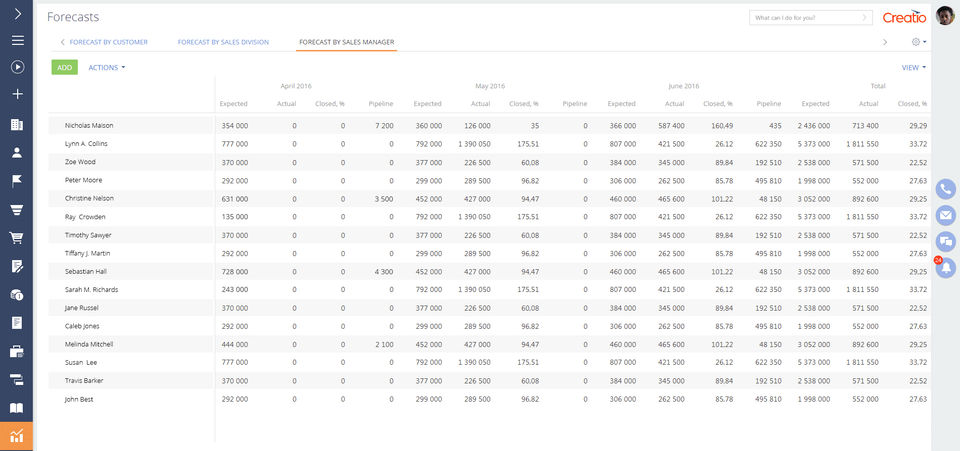The width and height of the screenshot is (960, 451).
Task: Open the chat feed panel icon
Action: click(945, 241)
